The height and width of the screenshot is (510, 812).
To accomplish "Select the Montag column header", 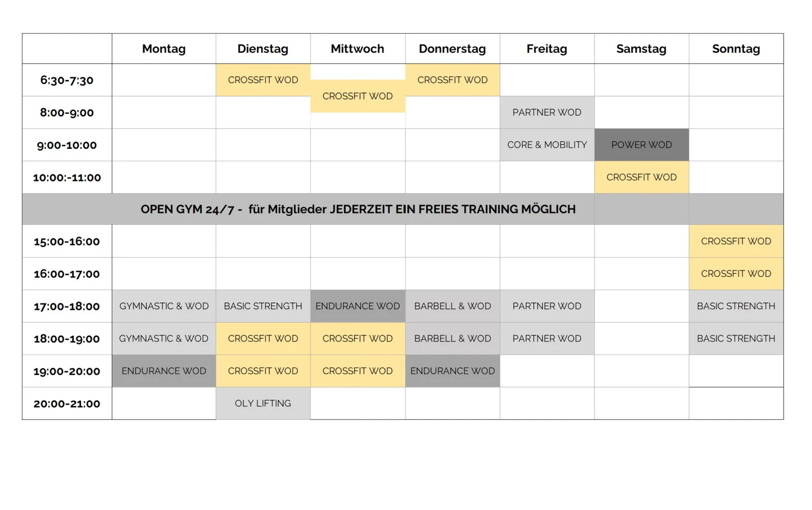I will [163, 49].
